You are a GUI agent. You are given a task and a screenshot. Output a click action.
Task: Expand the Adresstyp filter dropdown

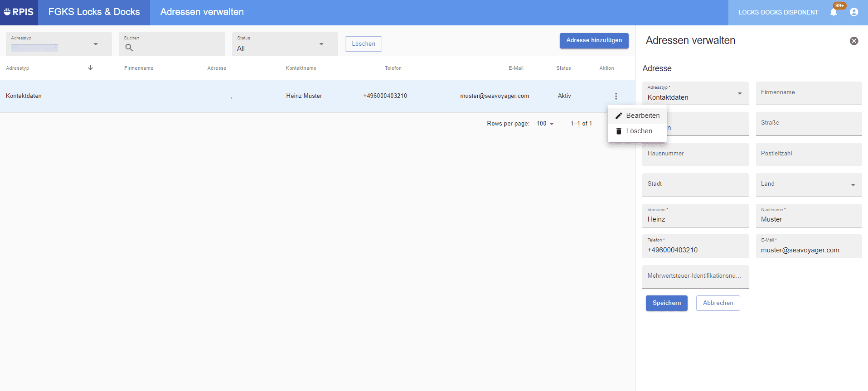59,44
